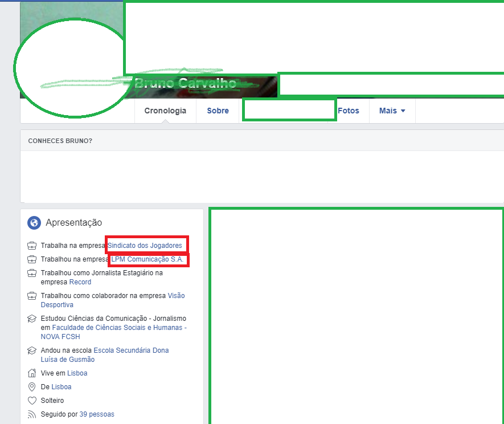The width and height of the screenshot is (504, 424).
Task: Click the follower feed icon beside Seguido por
Action: [x=32, y=414]
